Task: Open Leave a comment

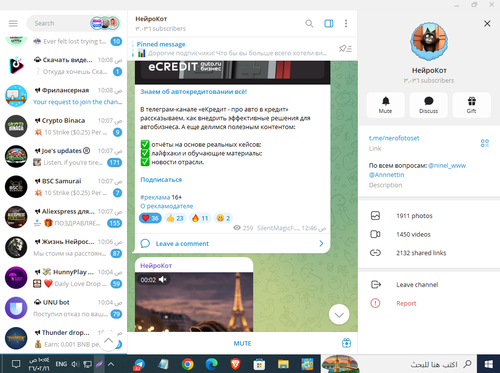Action: coord(232,244)
